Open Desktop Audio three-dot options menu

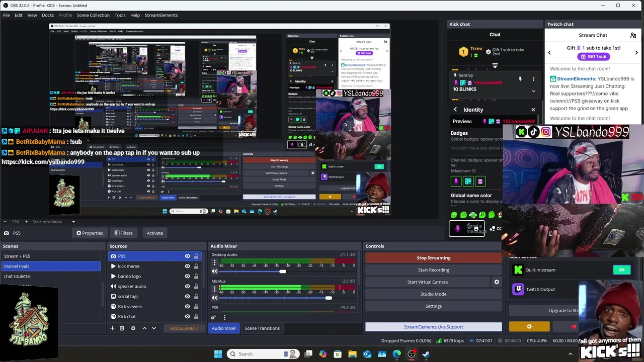215,263
